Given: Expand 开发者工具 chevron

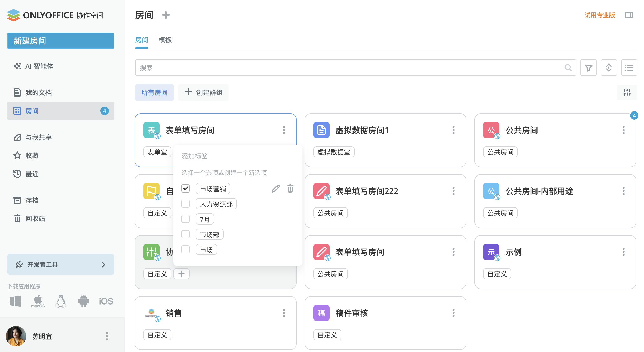Looking at the screenshot, I should click(103, 265).
